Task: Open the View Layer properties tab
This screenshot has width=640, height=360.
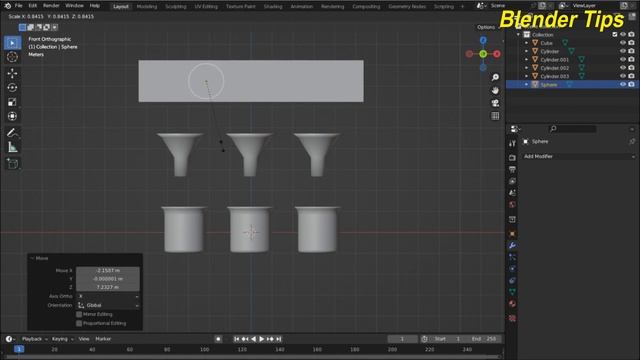Action: click(512, 181)
